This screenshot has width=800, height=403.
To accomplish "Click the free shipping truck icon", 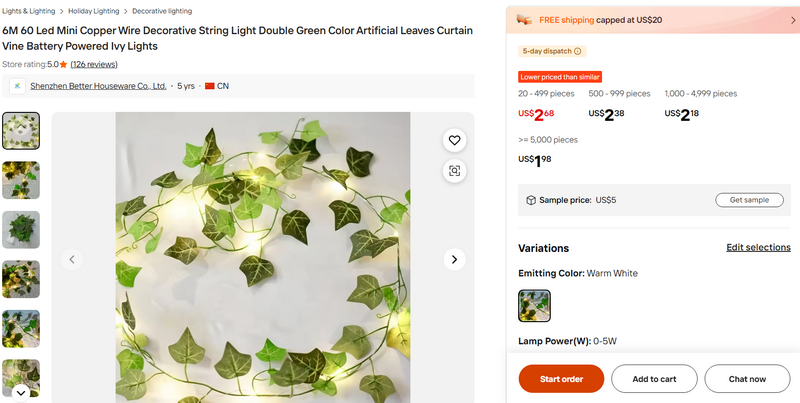I will [524, 20].
